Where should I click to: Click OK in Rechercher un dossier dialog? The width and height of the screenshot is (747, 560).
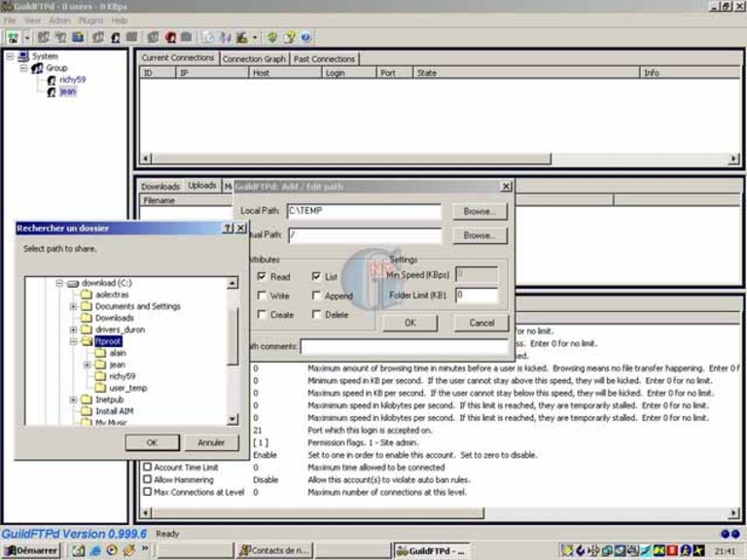[152, 442]
